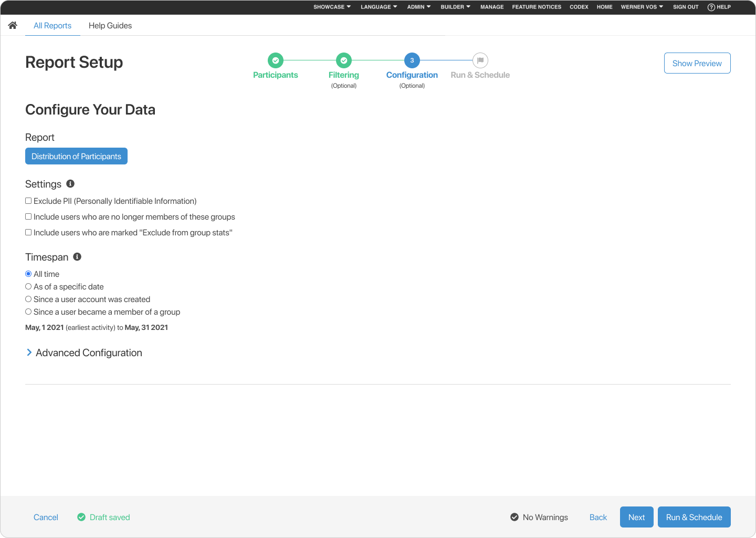Viewport: 756px width, 538px height.
Task: Check include users no longer group members
Action: 28,216
